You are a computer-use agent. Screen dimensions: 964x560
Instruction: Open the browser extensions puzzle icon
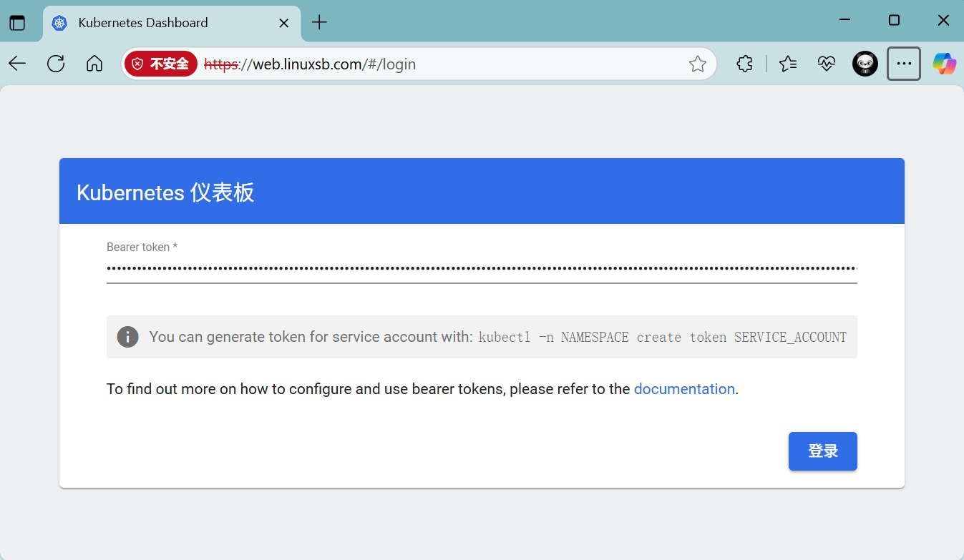(744, 64)
